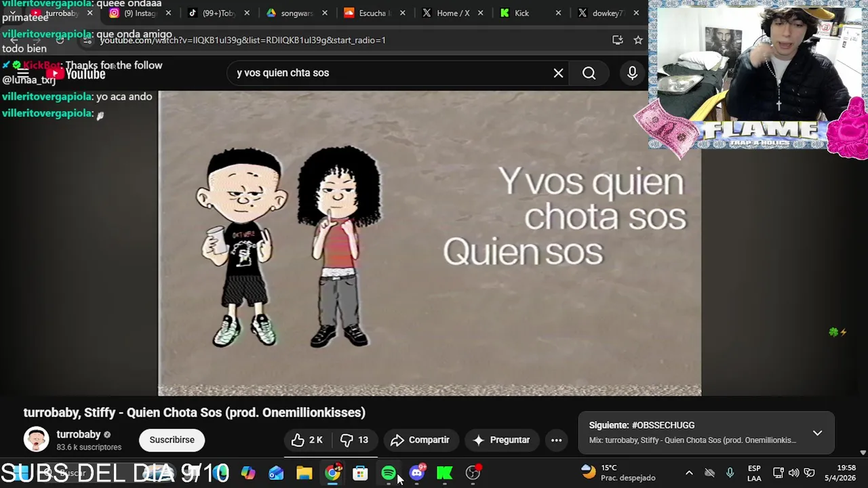Open Outlook from the taskbar
Screen dimensions: 868x488
coord(276,472)
